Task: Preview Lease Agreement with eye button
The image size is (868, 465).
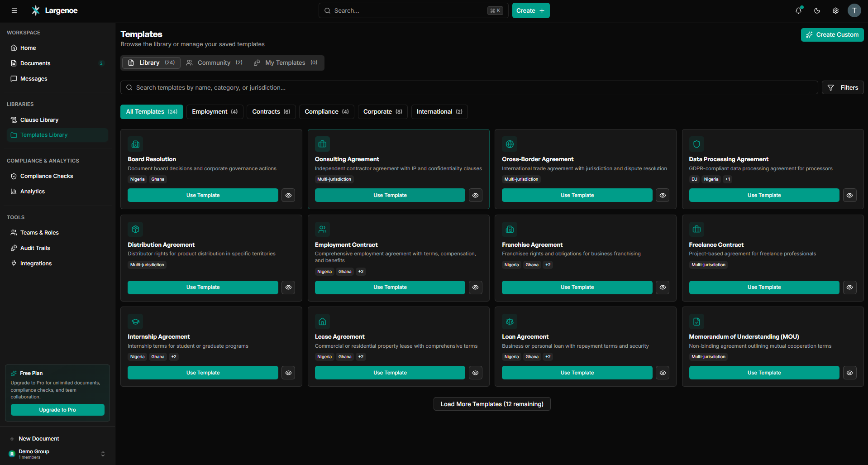Action: [x=475, y=373]
